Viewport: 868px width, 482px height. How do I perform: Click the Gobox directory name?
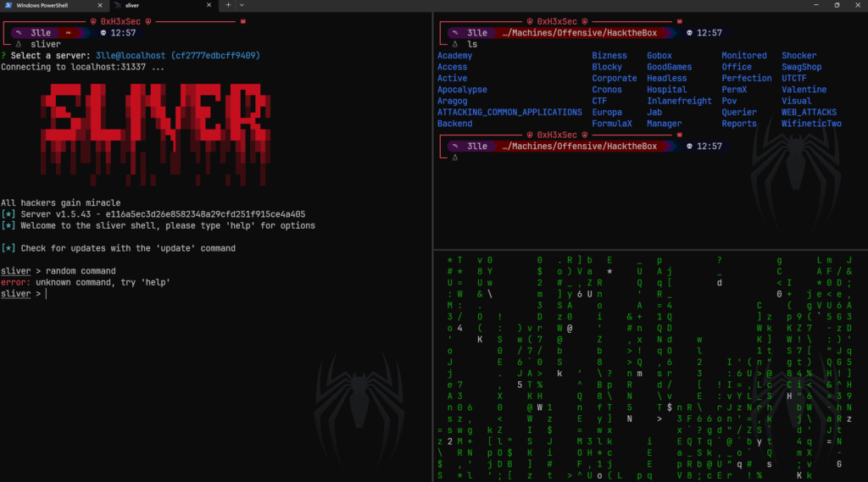pos(659,55)
